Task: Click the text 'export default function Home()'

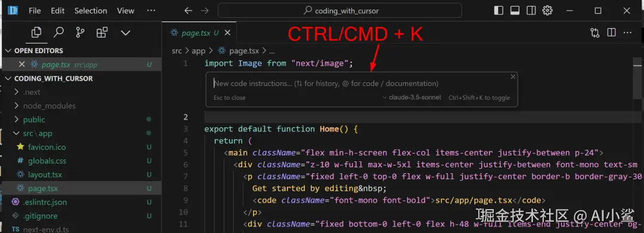Action: coord(277,129)
